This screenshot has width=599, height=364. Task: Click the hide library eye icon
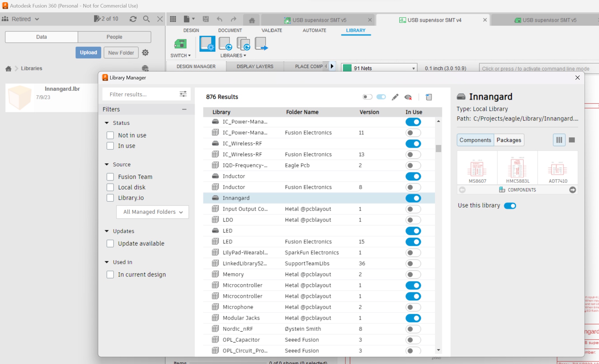tap(408, 97)
